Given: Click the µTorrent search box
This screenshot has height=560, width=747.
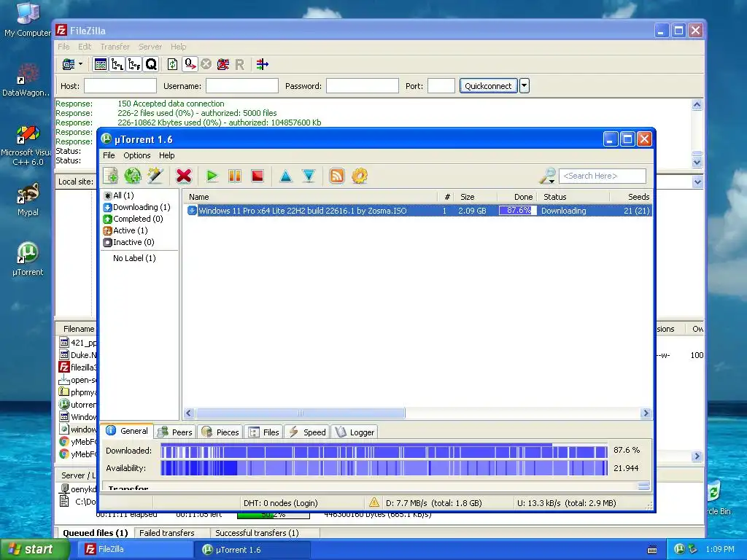Looking at the screenshot, I should [603, 176].
